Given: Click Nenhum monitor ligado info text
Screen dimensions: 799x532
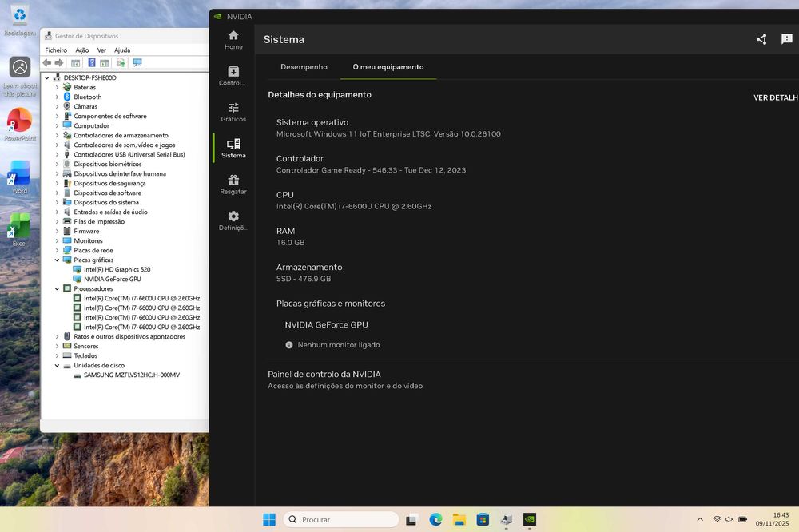Looking at the screenshot, I should click(x=339, y=345).
